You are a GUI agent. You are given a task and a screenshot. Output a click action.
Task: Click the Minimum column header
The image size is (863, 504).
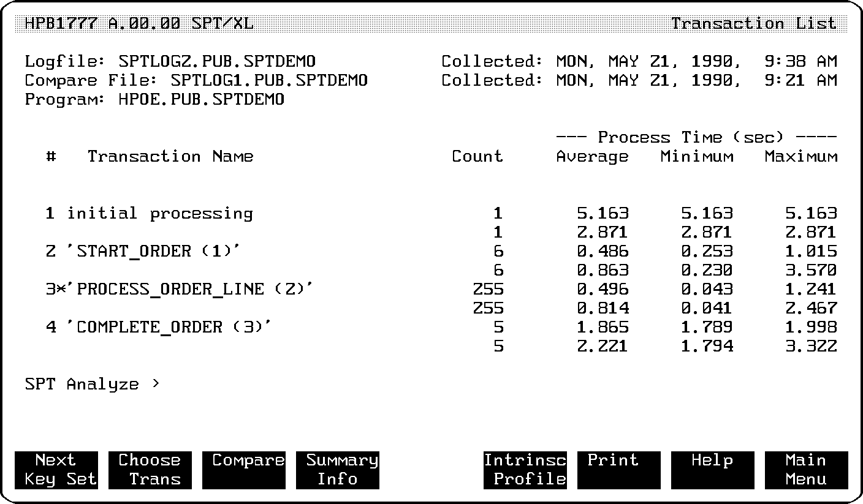tap(696, 157)
